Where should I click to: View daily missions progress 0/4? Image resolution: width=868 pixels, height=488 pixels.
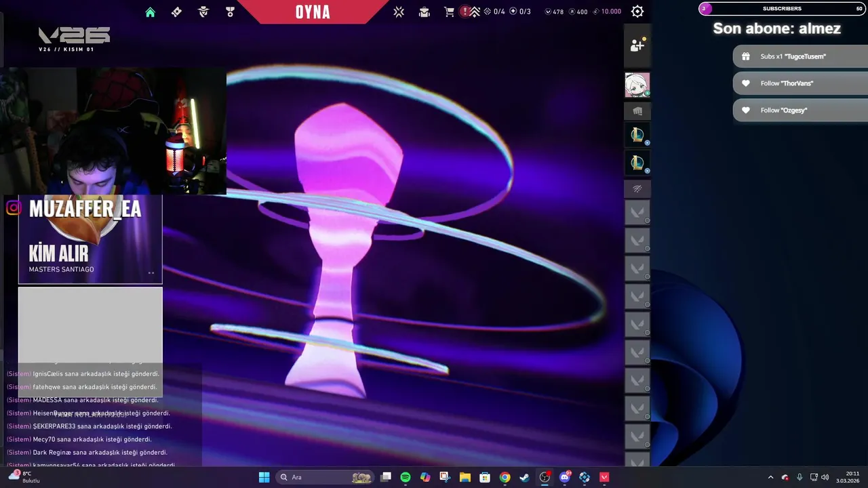click(x=494, y=12)
